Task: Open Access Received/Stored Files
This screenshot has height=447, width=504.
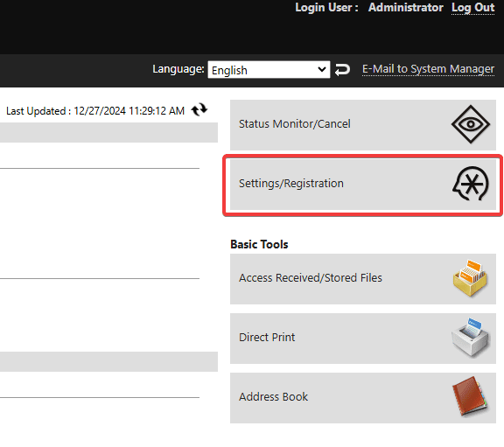Action: (363, 279)
